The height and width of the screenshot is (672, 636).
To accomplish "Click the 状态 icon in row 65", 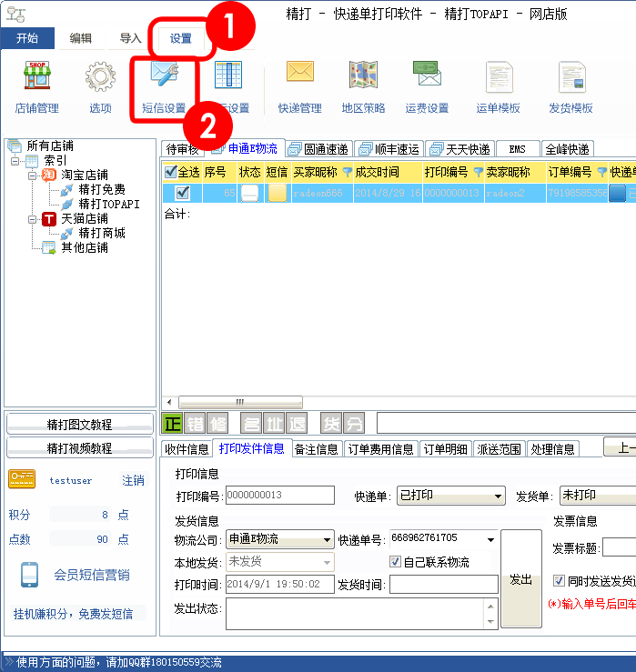I will point(250,194).
